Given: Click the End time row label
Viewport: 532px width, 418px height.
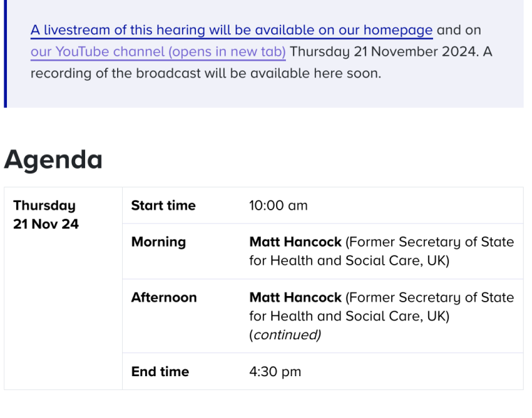Looking at the screenshot, I should tap(160, 371).
